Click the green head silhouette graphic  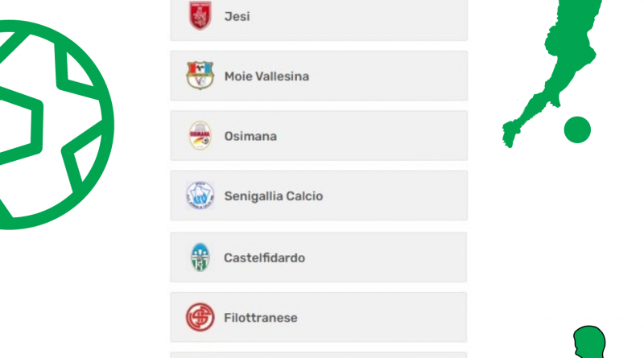pos(589,342)
